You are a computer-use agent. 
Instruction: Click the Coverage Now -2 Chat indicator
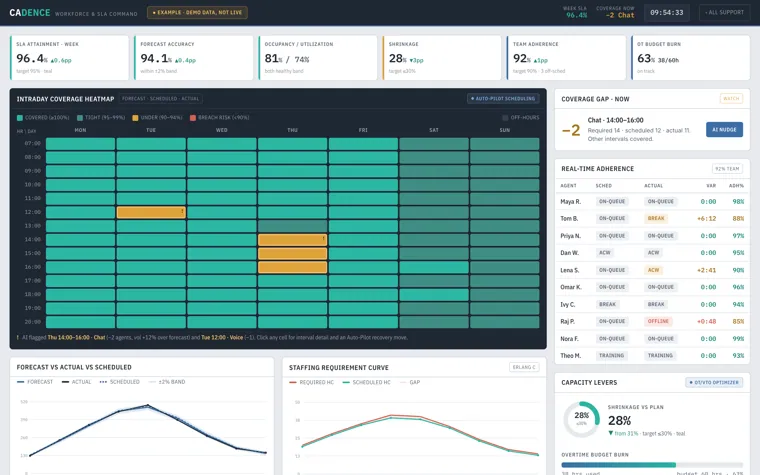(x=615, y=12)
